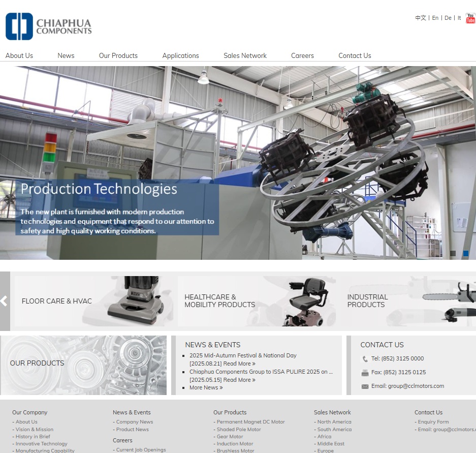Open footer Vision & Mission link
This screenshot has width=476, height=453.
[x=35, y=430]
